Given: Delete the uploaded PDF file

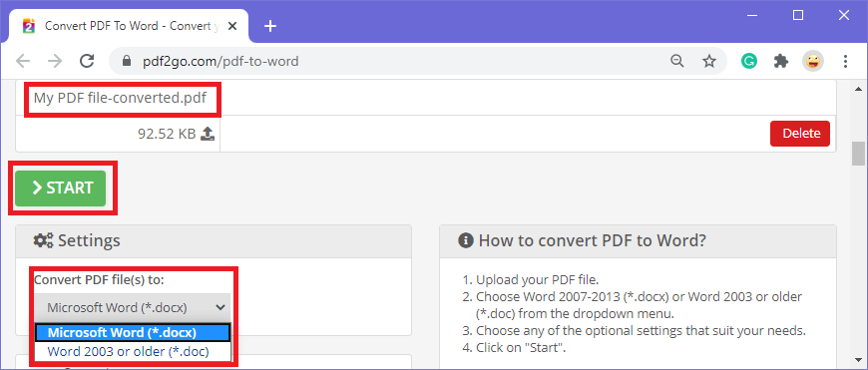Looking at the screenshot, I should coord(800,134).
